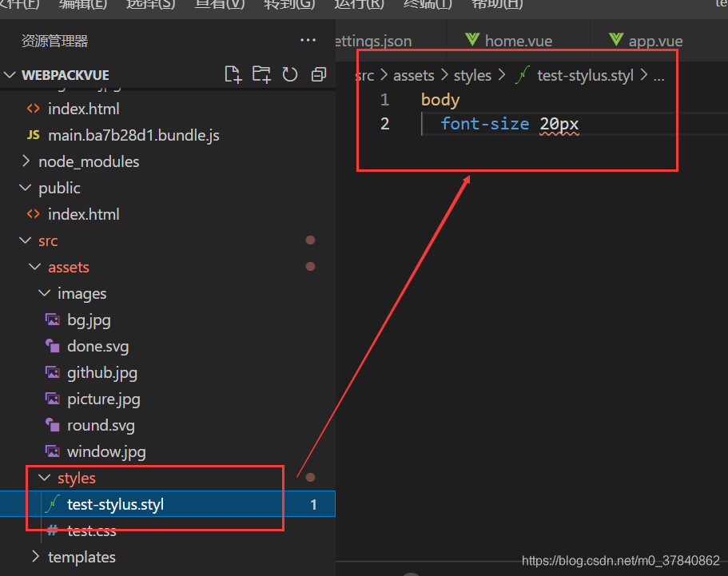Expand the node_modules folder chevron
The image size is (728, 576).
pos(26,161)
